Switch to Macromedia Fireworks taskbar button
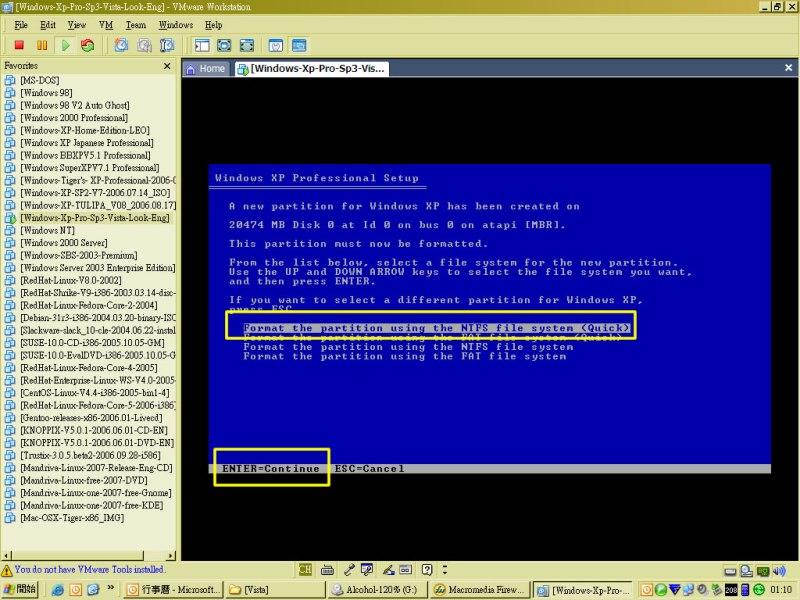This screenshot has height=600, width=800. pos(479,590)
